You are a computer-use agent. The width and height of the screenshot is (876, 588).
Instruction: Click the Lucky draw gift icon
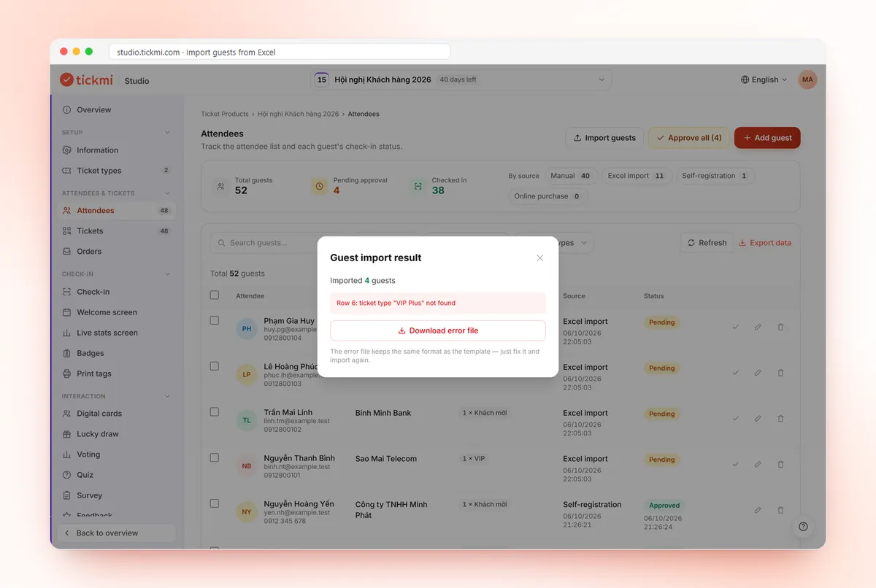click(67, 434)
